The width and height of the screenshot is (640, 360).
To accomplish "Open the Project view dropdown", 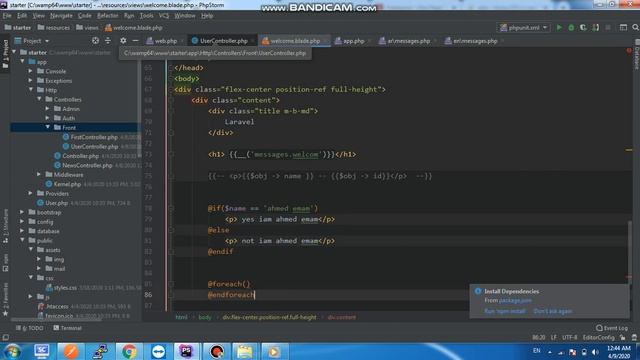I will tap(32, 41).
